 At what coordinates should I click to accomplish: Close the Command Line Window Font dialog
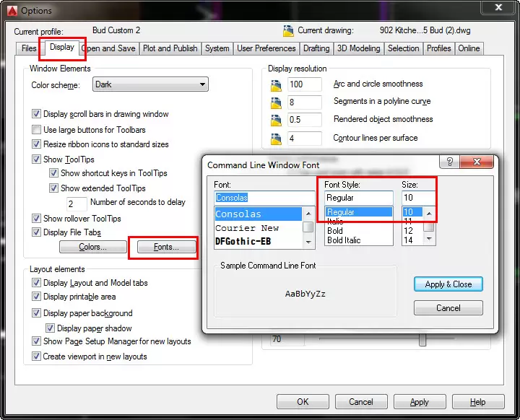[478, 162]
